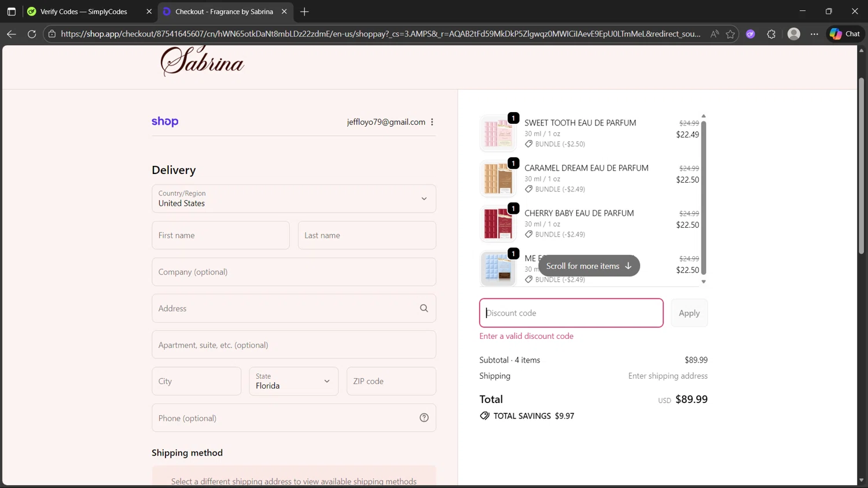
Task: Click the blue perfume thumbnail in fourth row
Action: pyautogui.click(x=498, y=268)
